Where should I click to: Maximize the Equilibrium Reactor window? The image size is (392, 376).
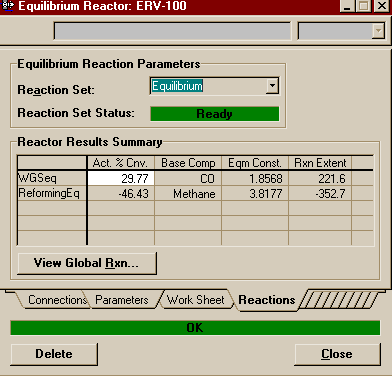[x=363, y=6]
